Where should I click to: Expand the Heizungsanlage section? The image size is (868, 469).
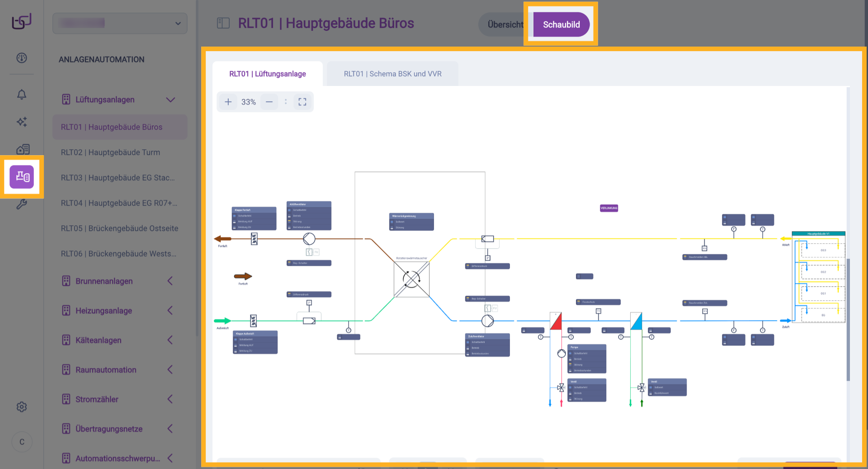[170, 311]
